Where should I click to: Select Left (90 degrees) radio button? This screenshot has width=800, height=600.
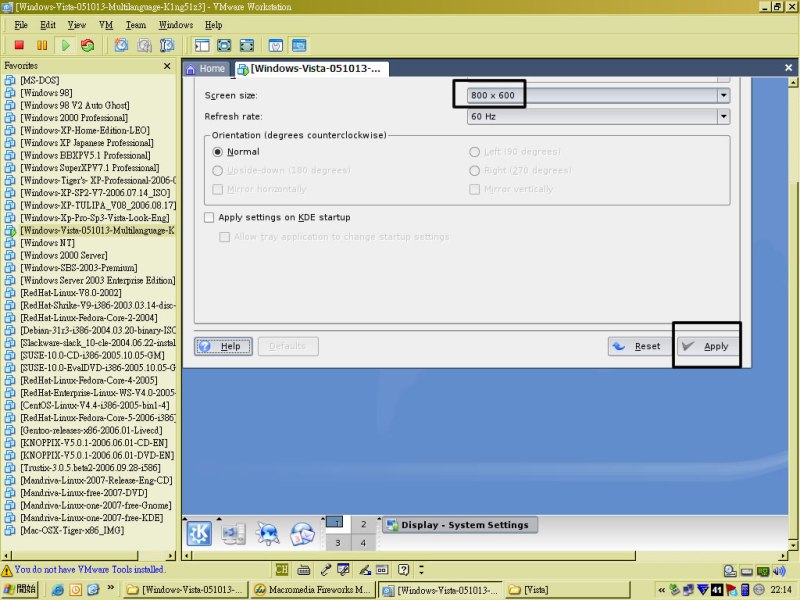pyautogui.click(x=474, y=152)
